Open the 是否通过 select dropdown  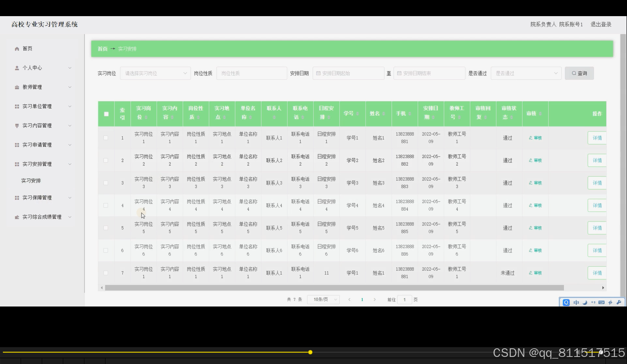pos(526,73)
